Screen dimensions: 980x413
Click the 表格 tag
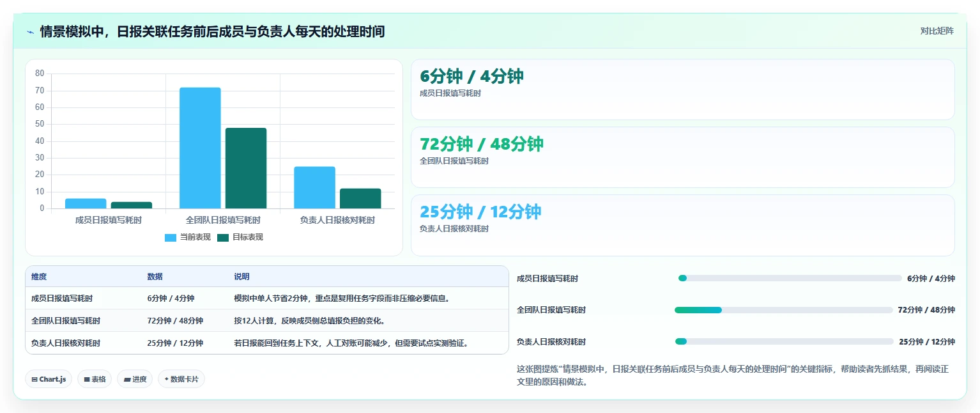pyautogui.click(x=95, y=379)
